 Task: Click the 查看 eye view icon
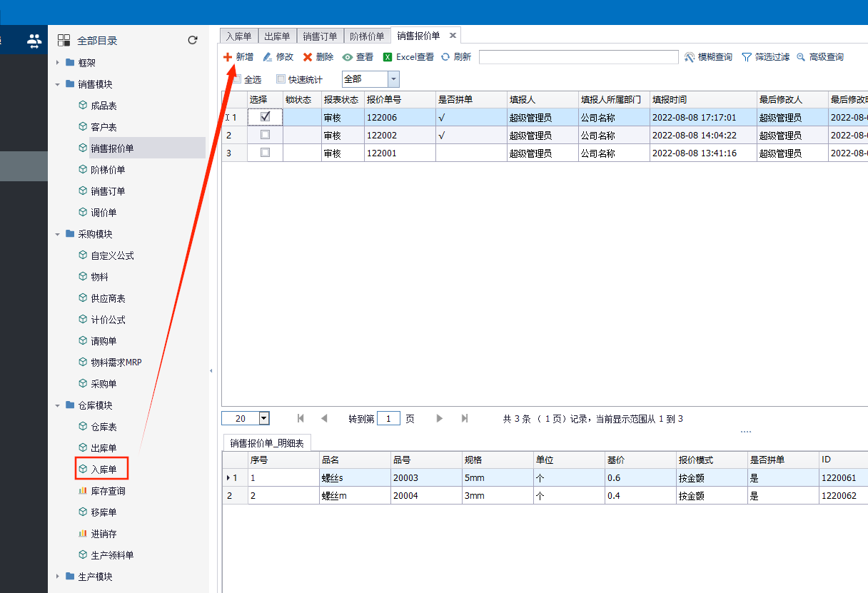pyautogui.click(x=348, y=57)
